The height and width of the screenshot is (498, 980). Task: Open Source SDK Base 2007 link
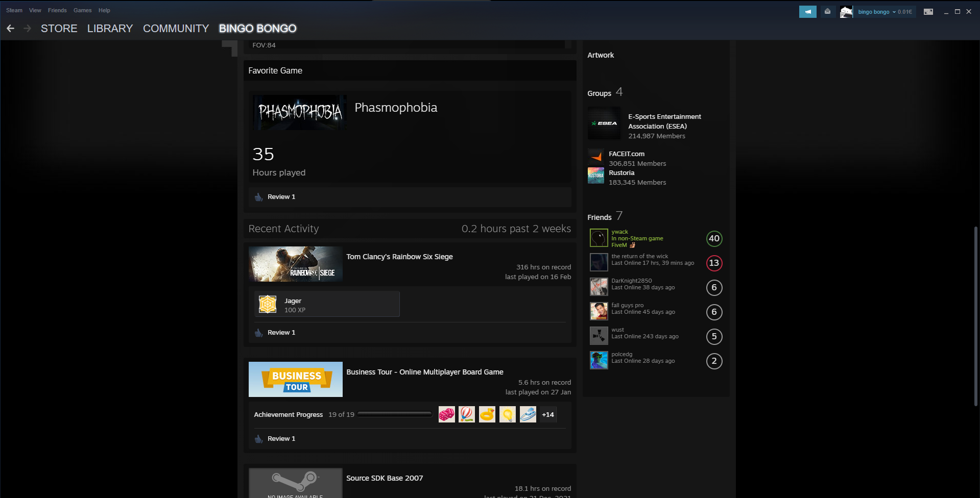pyautogui.click(x=385, y=478)
